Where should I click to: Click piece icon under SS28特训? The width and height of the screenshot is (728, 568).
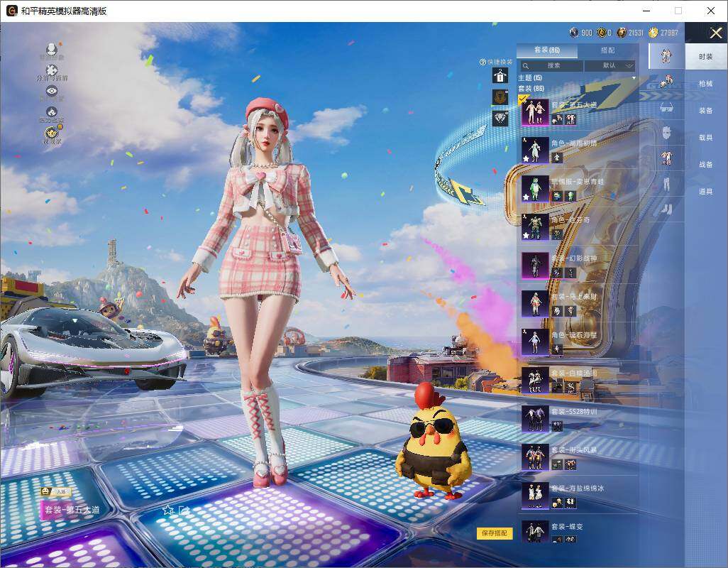click(557, 426)
